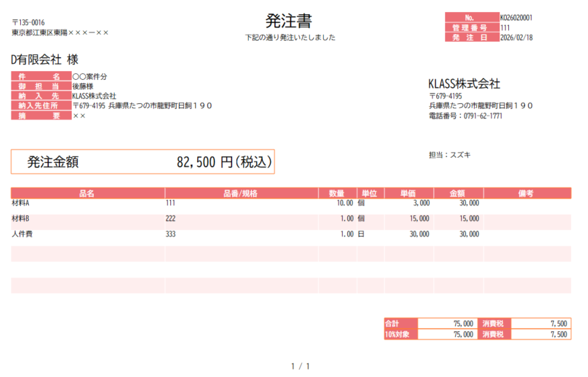Select the 人件費 row item name
588x377 pixels.
click(x=22, y=234)
